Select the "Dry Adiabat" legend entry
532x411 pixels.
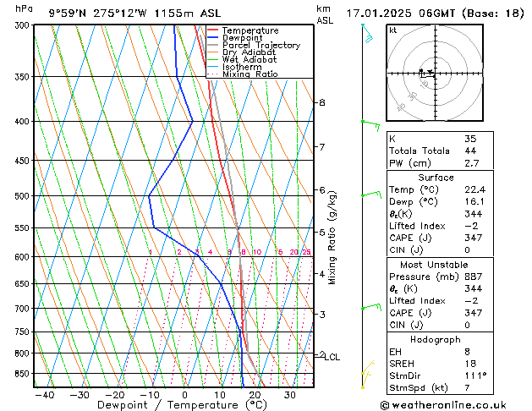tap(249, 52)
